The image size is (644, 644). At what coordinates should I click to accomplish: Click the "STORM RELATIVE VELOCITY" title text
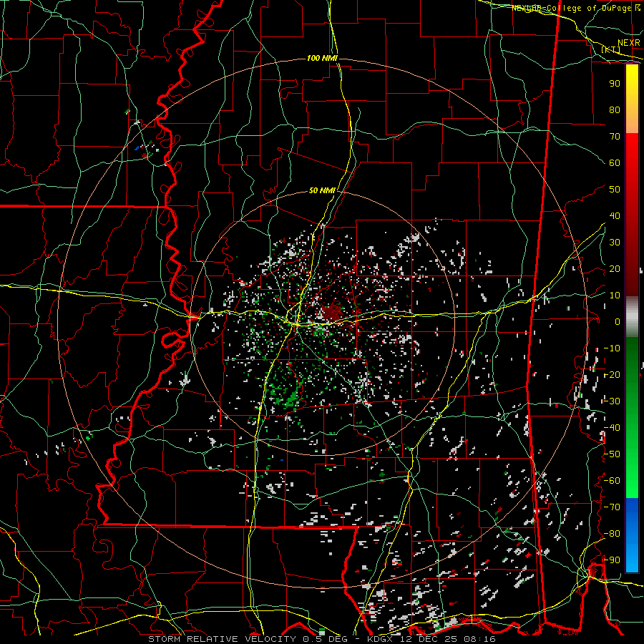[222, 639]
